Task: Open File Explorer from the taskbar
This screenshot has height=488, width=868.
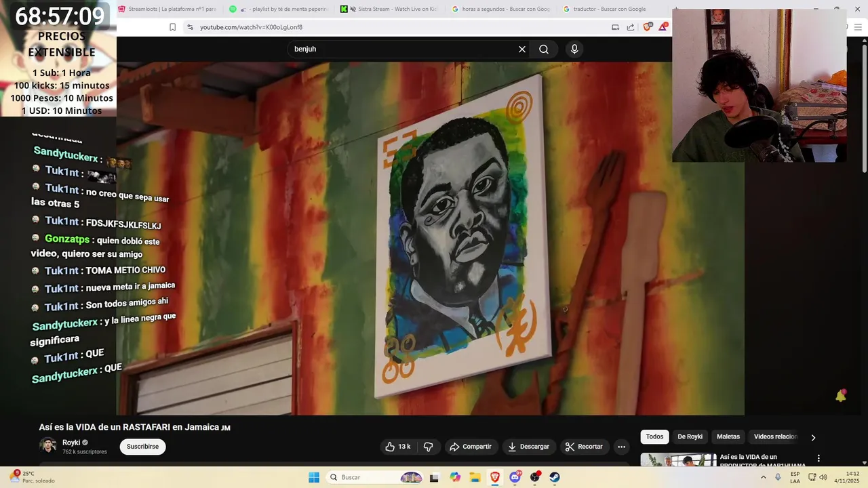Action: (x=475, y=477)
